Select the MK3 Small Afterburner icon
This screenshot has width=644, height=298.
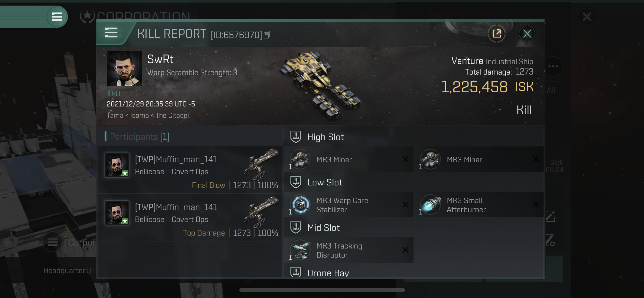click(430, 205)
